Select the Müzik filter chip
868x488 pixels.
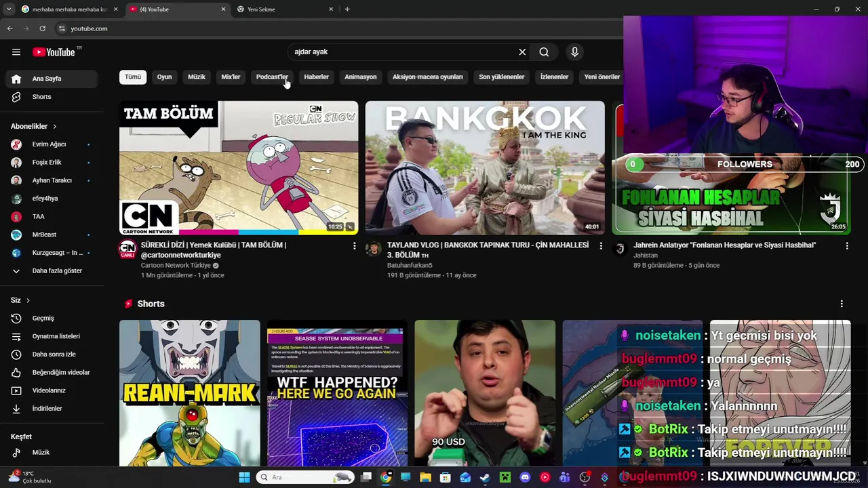[x=197, y=77]
